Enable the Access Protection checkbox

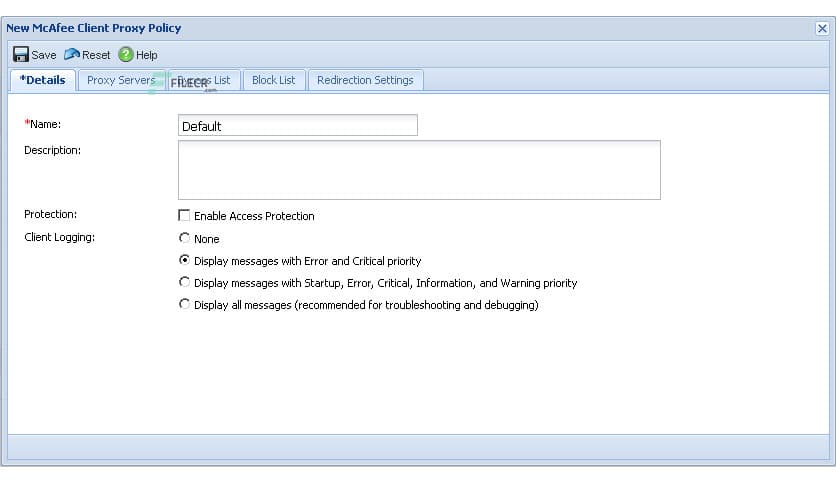tap(184, 216)
